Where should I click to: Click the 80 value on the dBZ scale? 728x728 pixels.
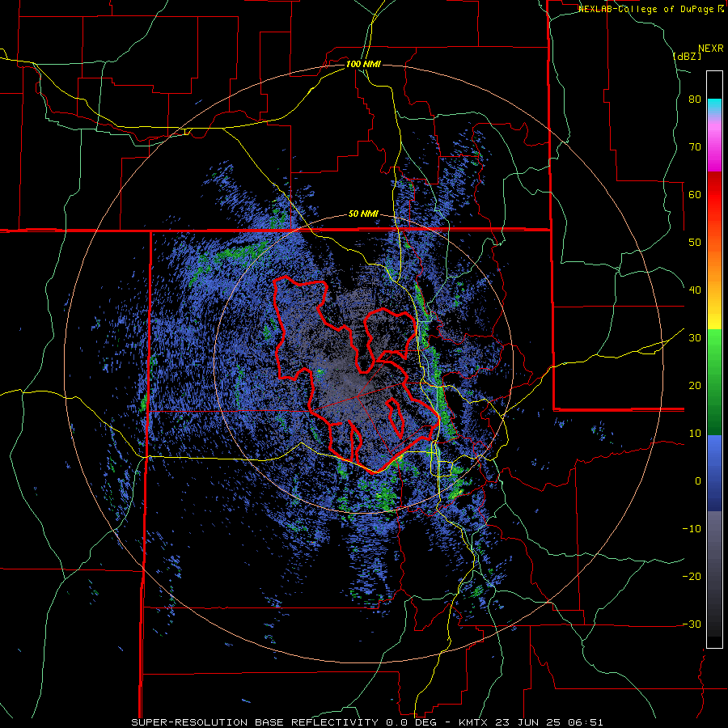[x=695, y=99]
